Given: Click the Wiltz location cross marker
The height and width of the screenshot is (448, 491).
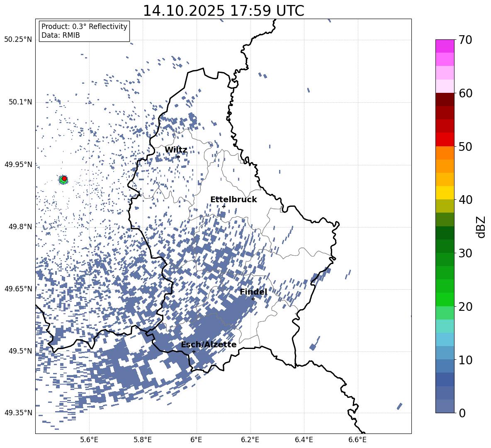Looking at the screenshot, I should (x=178, y=157).
